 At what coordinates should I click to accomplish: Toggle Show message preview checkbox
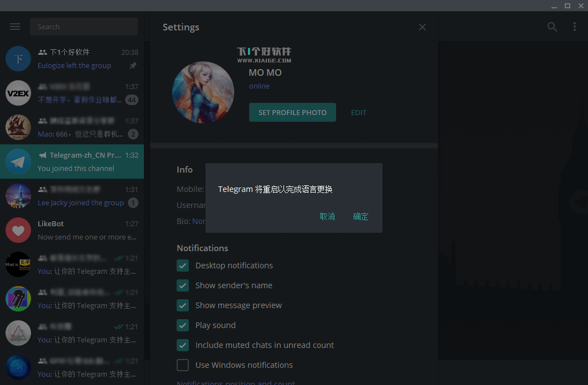[183, 305]
